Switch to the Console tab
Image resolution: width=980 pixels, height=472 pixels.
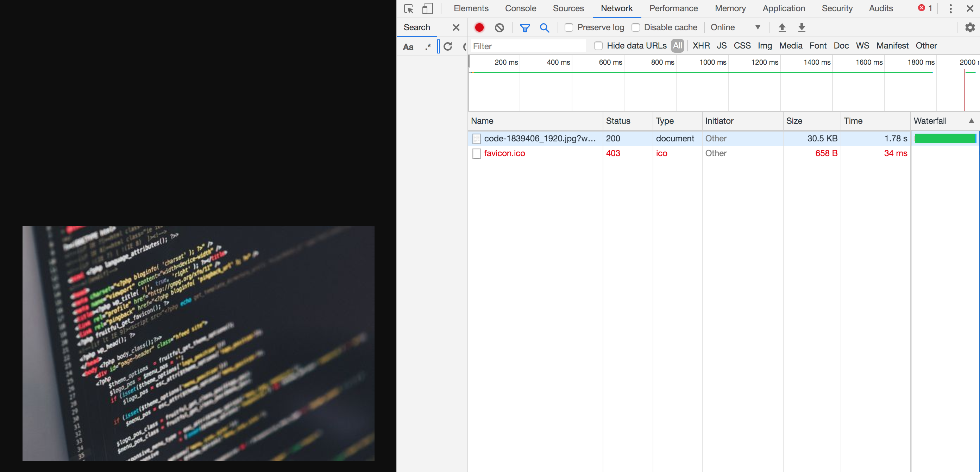pos(520,8)
